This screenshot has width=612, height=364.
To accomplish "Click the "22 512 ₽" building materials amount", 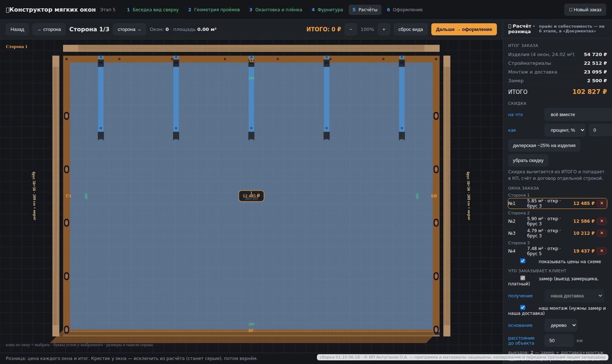I will (595, 63).
